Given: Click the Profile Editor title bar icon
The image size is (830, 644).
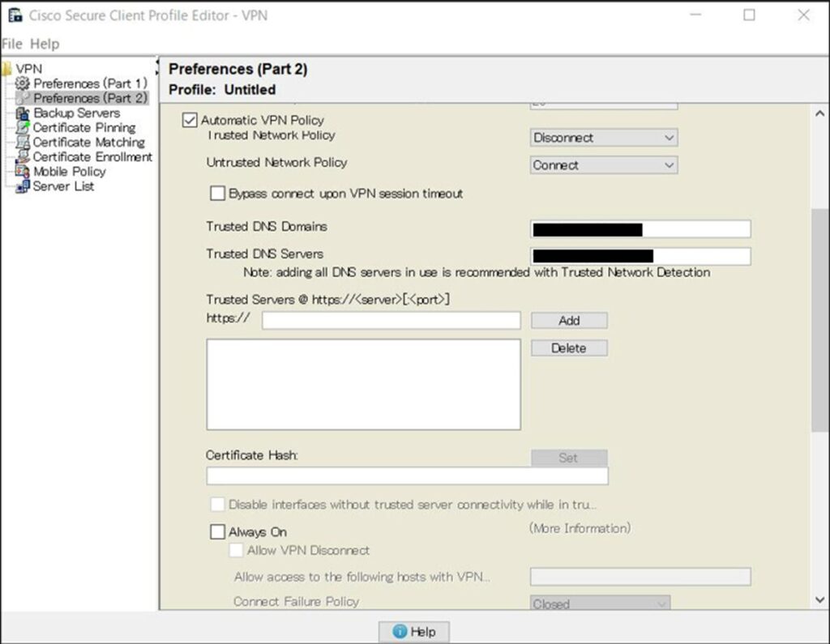Looking at the screenshot, I should click(x=15, y=15).
